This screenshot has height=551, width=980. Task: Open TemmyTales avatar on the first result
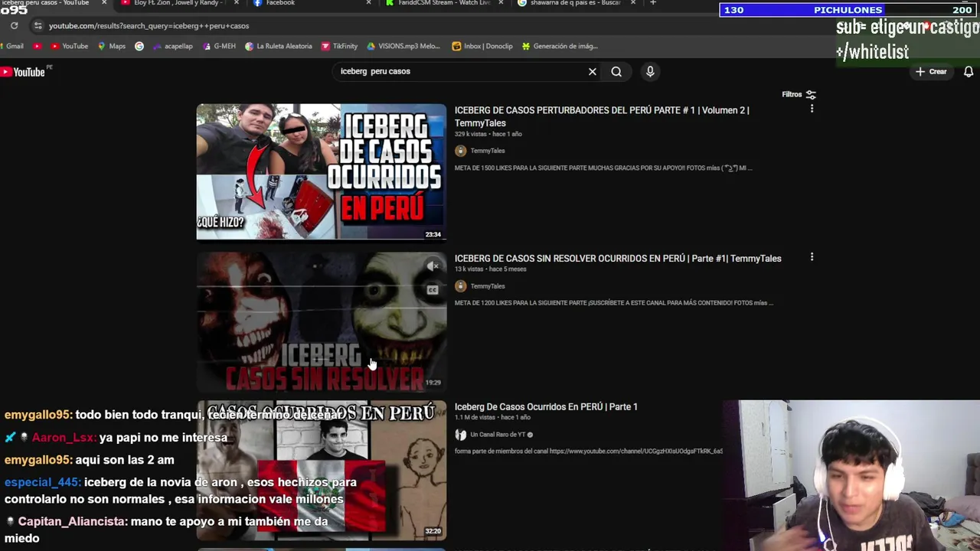coord(460,151)
